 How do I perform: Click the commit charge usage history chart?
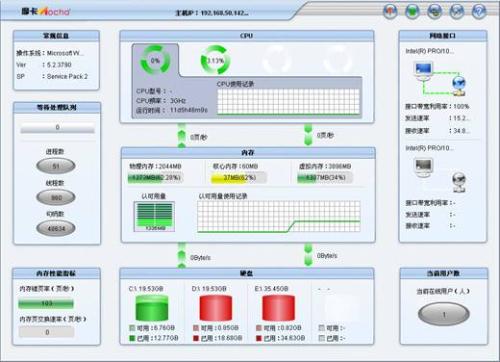pos(279,216)
